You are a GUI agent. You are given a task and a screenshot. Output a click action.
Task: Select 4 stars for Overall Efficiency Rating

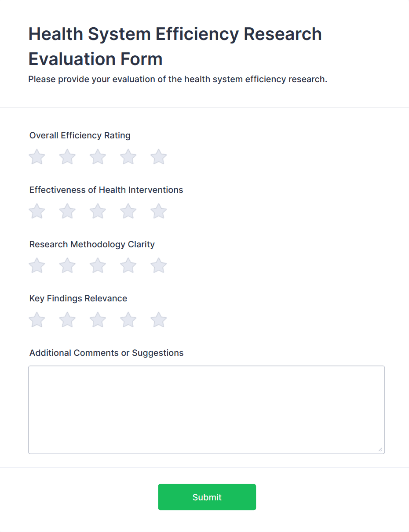(x=128, y=157)
